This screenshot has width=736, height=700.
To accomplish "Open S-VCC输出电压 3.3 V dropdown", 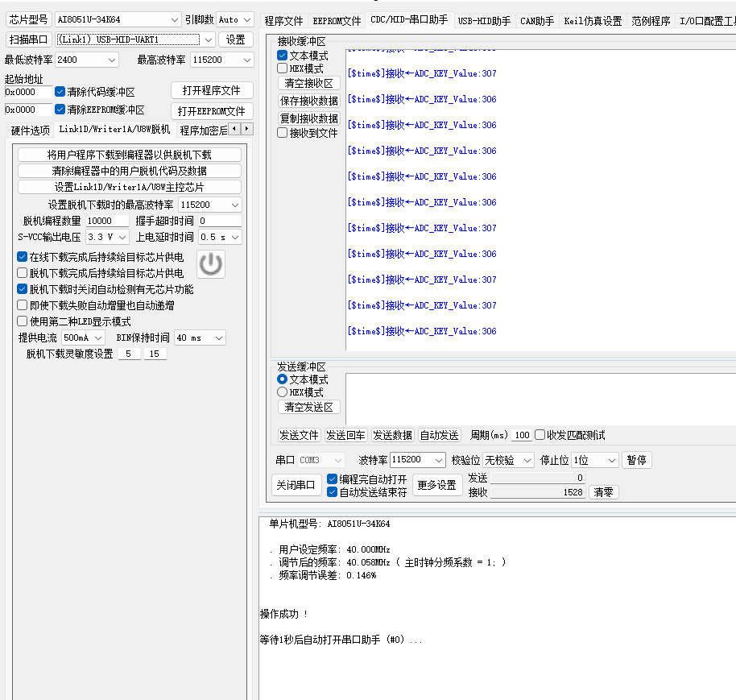I will [107, 237].
